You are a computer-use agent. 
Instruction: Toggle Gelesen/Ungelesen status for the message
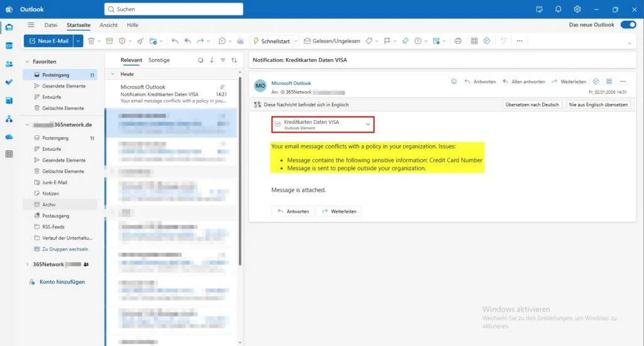click(331, 41)
